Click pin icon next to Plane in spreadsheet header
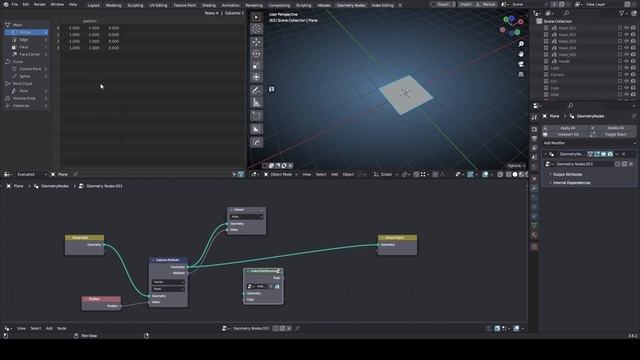 [x=76, y=174]
